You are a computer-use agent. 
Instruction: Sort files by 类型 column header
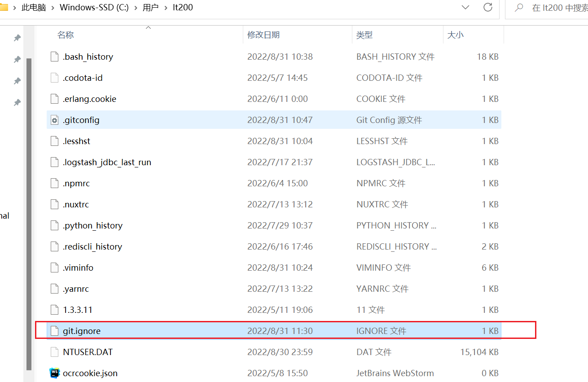pyautogui.click(x=364, y=35)
